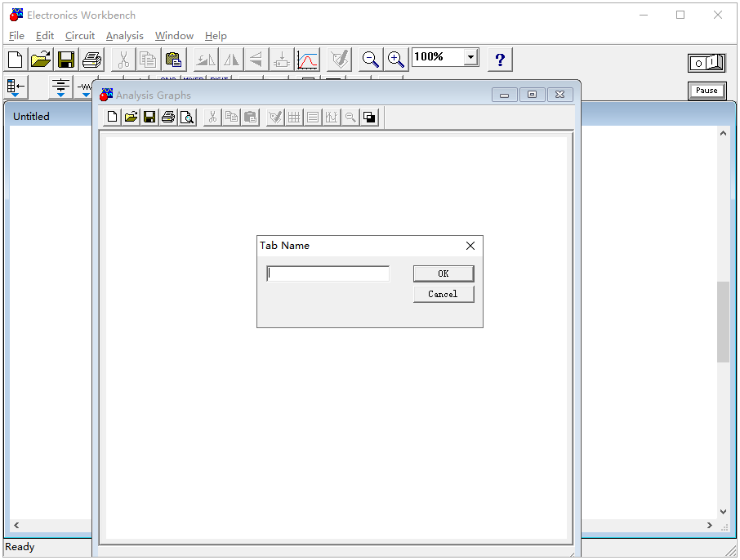Zoom out with the minus magnifier
740x560 pixels.
[x=371, y=60]
